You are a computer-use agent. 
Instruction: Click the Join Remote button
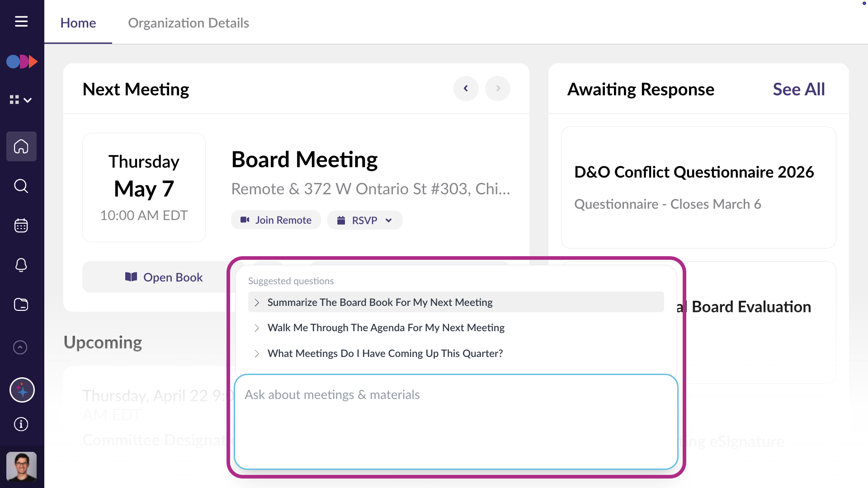coord(276,220)
